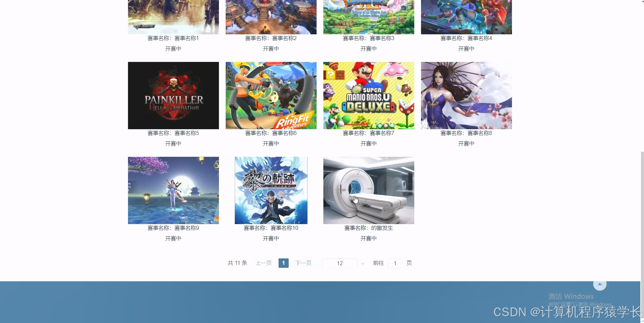Select page number 1 in pagination
The width and height of the screenshot is (644, 323).
click(x=284, y=263)
